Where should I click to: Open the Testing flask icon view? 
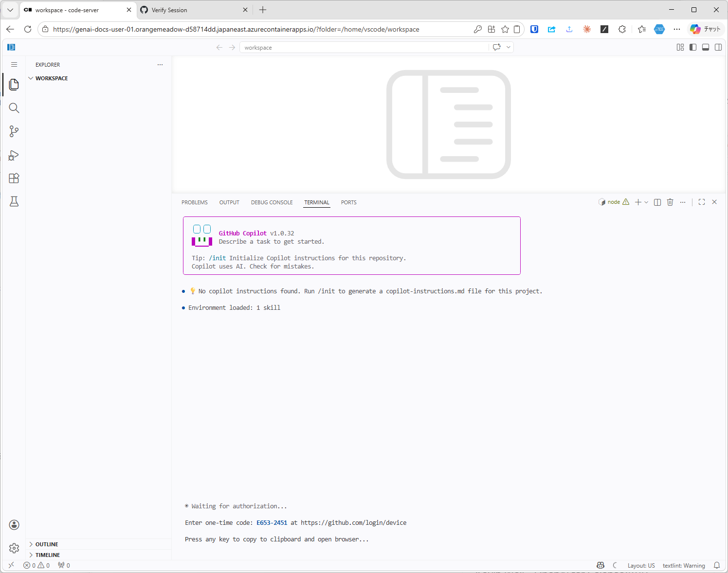(x=14, y=201)
